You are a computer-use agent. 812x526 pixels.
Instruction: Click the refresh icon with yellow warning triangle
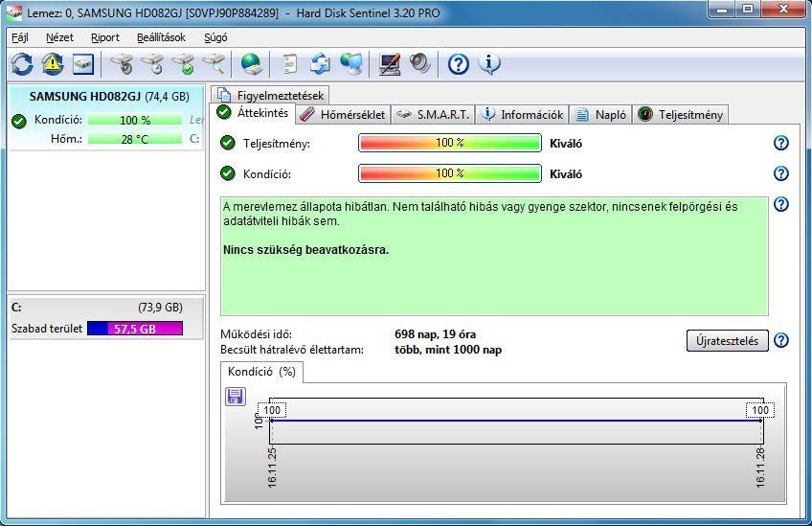click(x=53, y=64)
